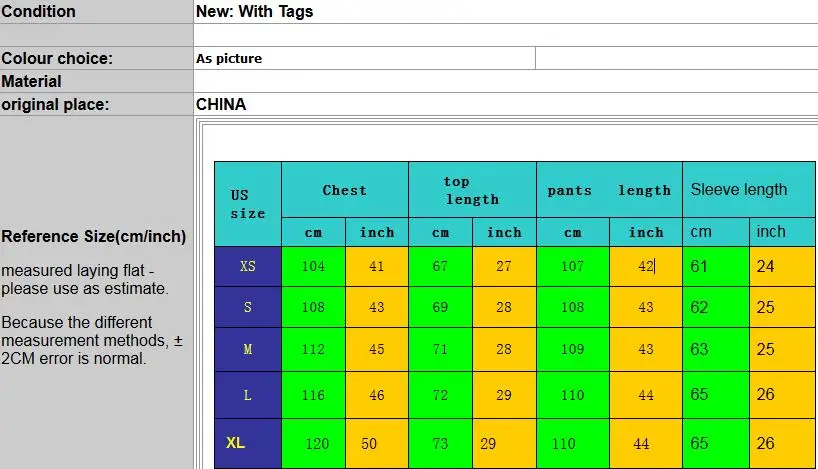Click the "inch" subheader under top length

pos(504,232)
